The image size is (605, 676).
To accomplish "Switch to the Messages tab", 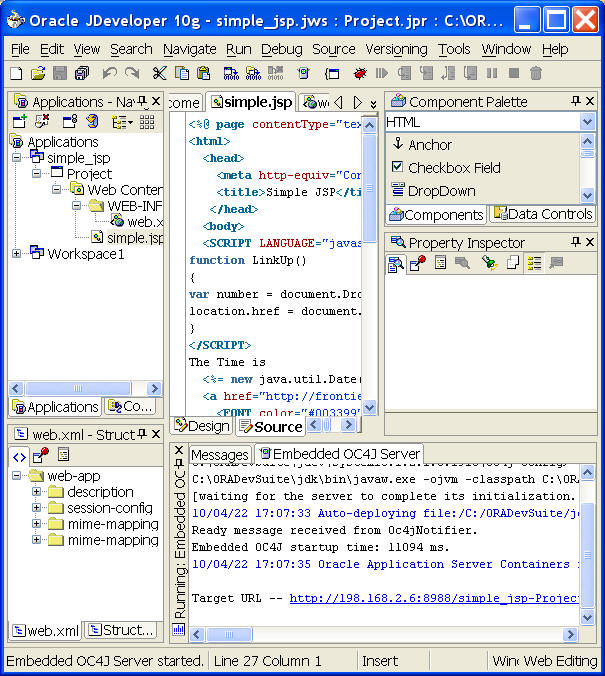I will [220, 454].
